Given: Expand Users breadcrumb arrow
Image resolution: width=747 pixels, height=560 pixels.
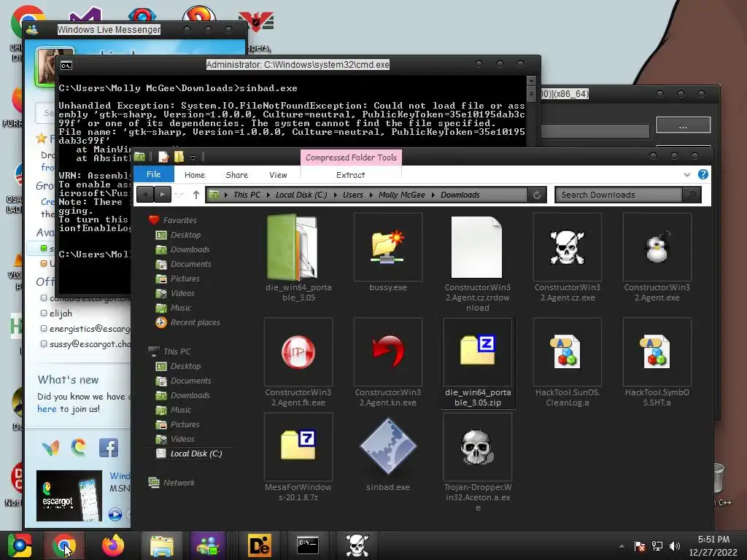Looking at the screenshot, I should (371, 195).
